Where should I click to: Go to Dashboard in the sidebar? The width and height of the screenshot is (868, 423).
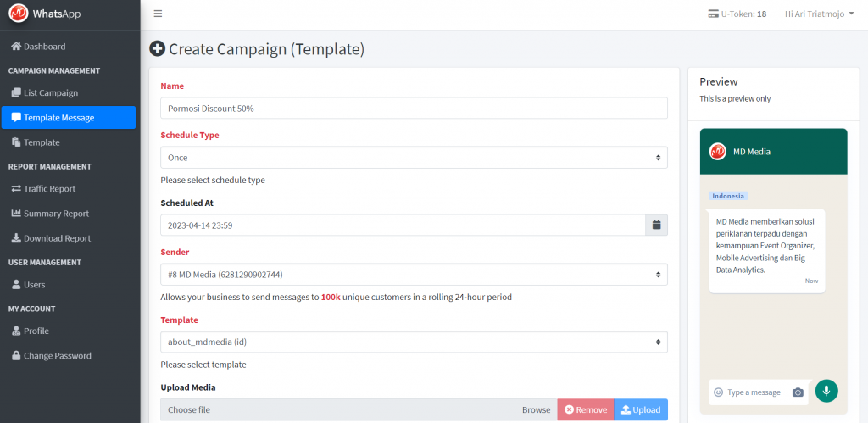pyautogui.click(x=44, y=47)
